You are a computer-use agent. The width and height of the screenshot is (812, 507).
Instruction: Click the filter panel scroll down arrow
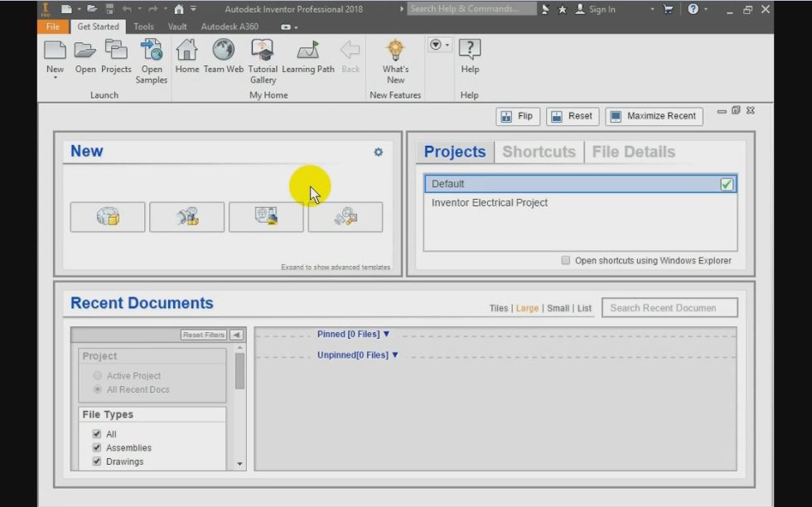pos(239,463)
